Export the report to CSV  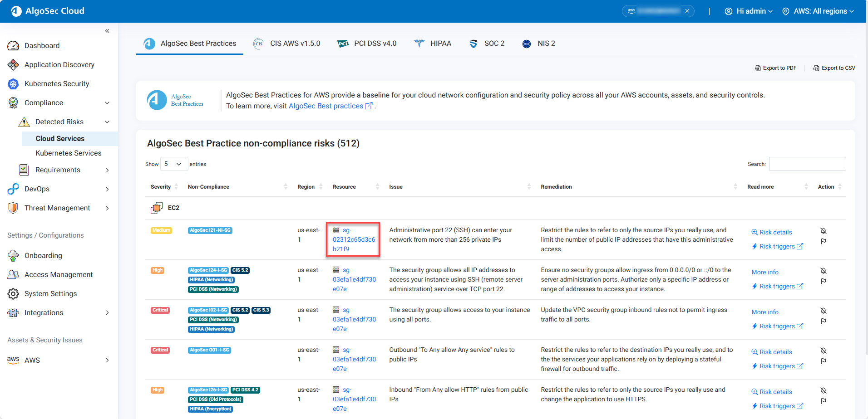point(834,68)
